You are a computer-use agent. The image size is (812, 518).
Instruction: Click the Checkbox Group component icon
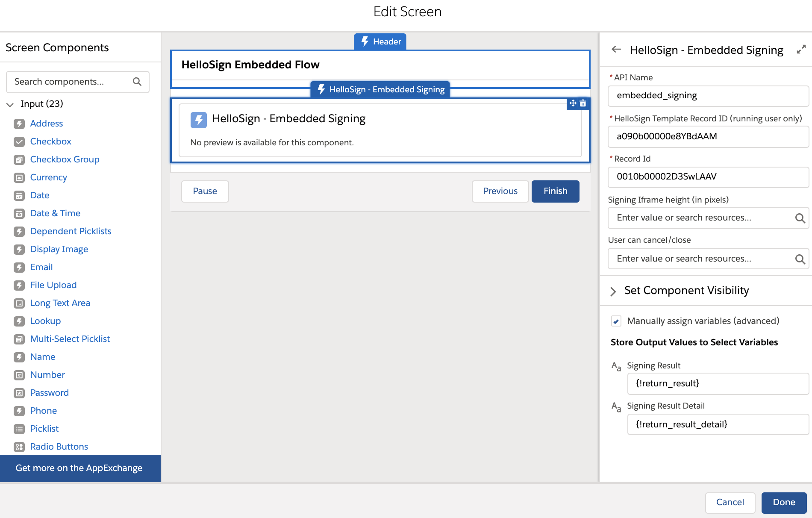pos(19,160)
